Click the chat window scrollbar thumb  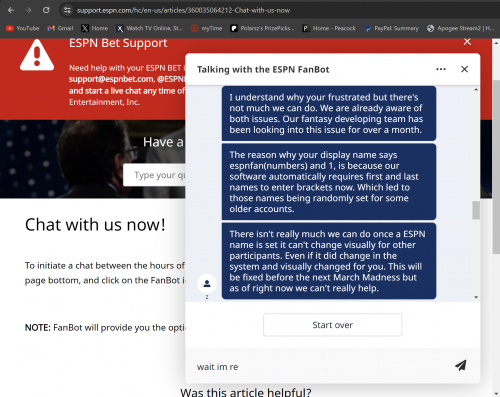pos(476,210)
